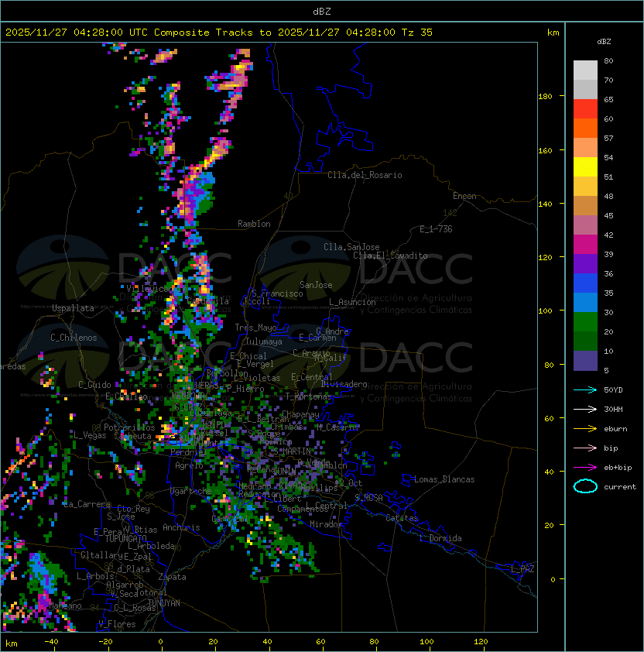Image resolution: width=644 pixels, height=652 pixels.
Task: Click the 'Lomas_Blancas' place label
Action: (444, 479)
